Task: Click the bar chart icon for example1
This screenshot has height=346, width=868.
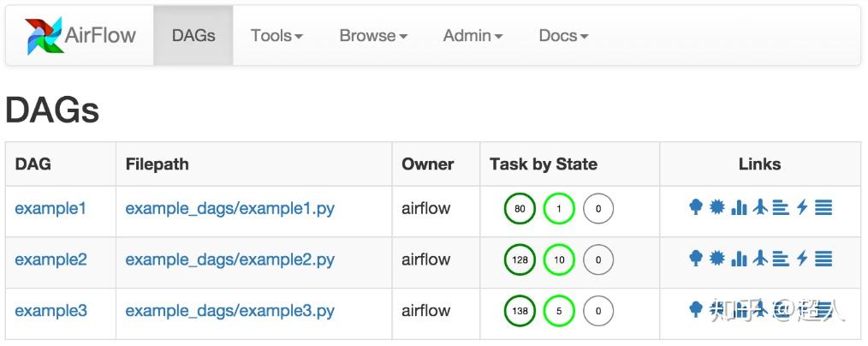Action: pyautogui.click(x=739, y=207)
